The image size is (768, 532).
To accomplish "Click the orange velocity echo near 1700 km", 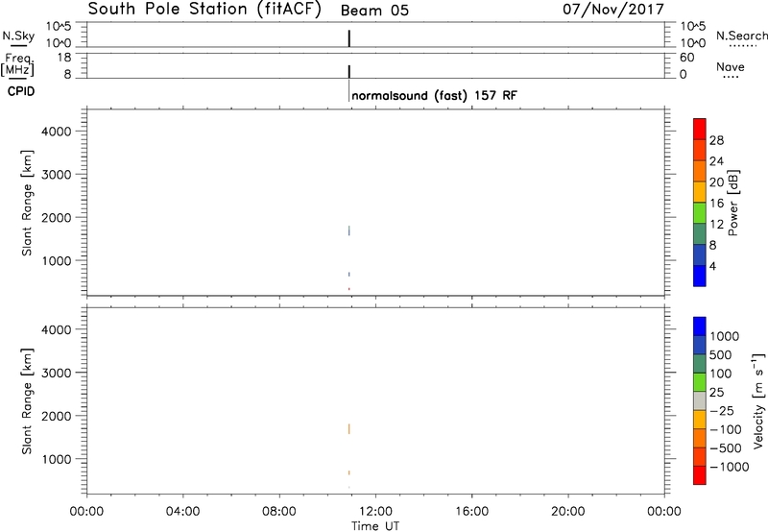I will (349, 428).
